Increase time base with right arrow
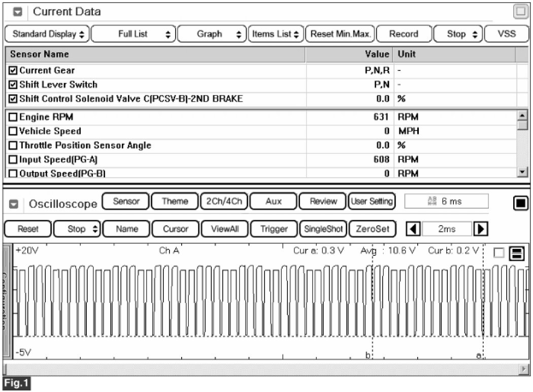The image size is (533, 392). pos(479,229)
